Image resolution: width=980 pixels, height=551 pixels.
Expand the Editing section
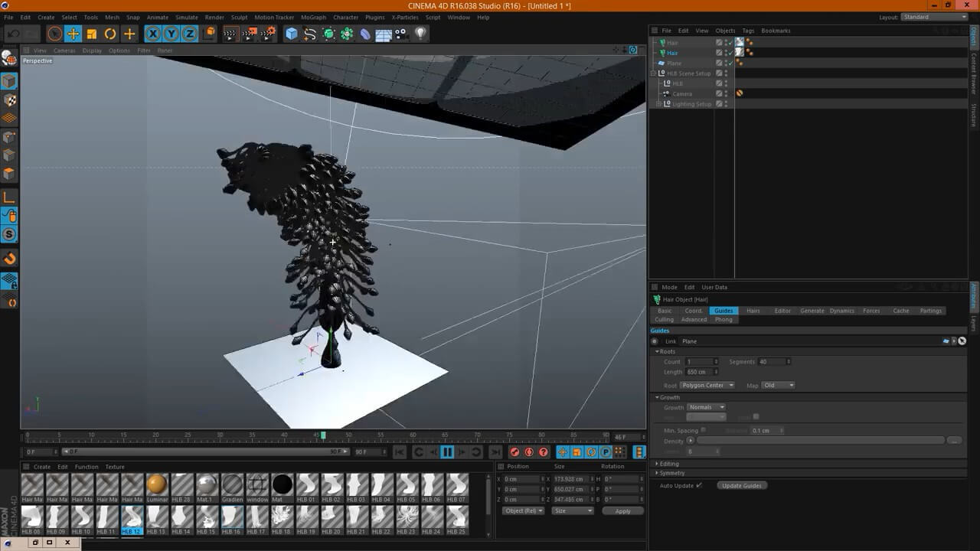pyautogui.click(x=669, y=463)
